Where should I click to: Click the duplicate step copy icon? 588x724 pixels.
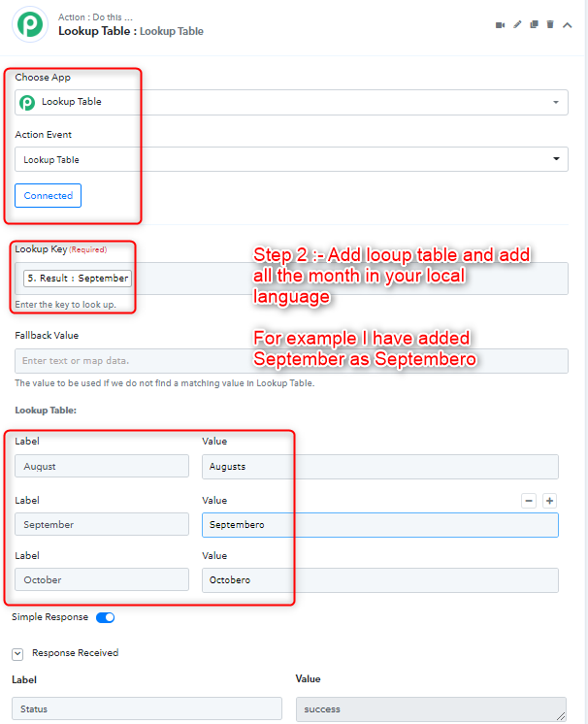click(x=534, y=24)
